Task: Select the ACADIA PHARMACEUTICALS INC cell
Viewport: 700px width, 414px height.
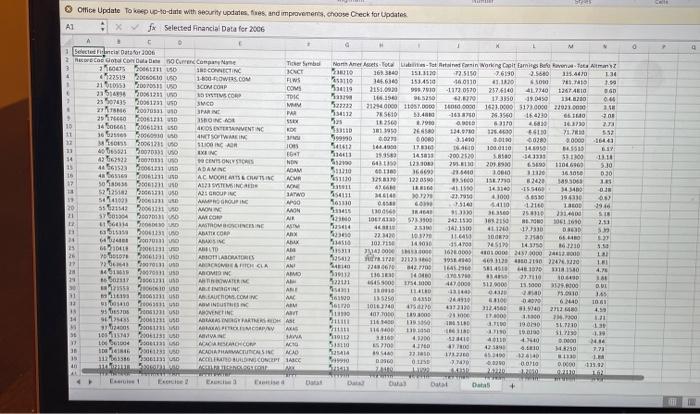Action: (242, 351)
